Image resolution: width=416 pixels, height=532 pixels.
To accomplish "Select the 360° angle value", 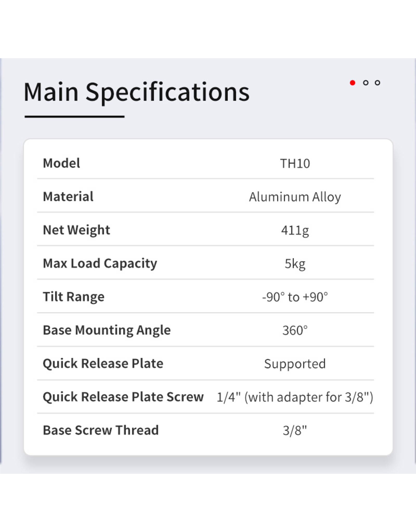I will [x=295, y=331].
